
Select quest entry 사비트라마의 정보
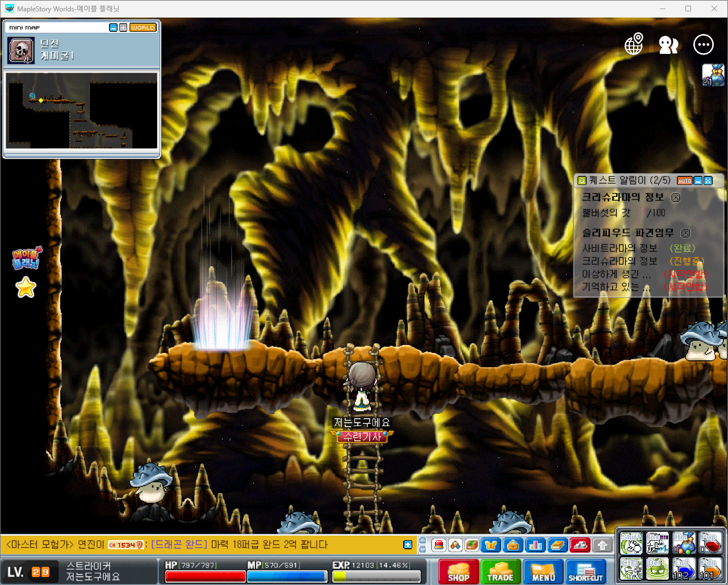point(620,248)
